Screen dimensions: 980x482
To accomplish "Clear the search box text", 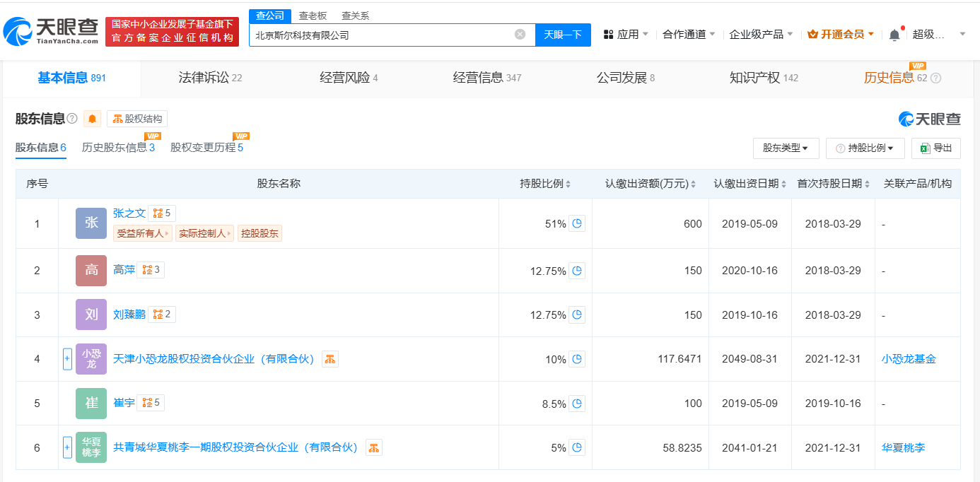I will tap(520, 34).
